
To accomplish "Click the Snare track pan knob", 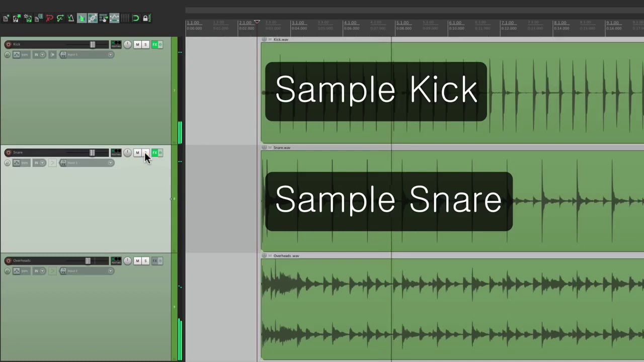I will pos(127,152).
